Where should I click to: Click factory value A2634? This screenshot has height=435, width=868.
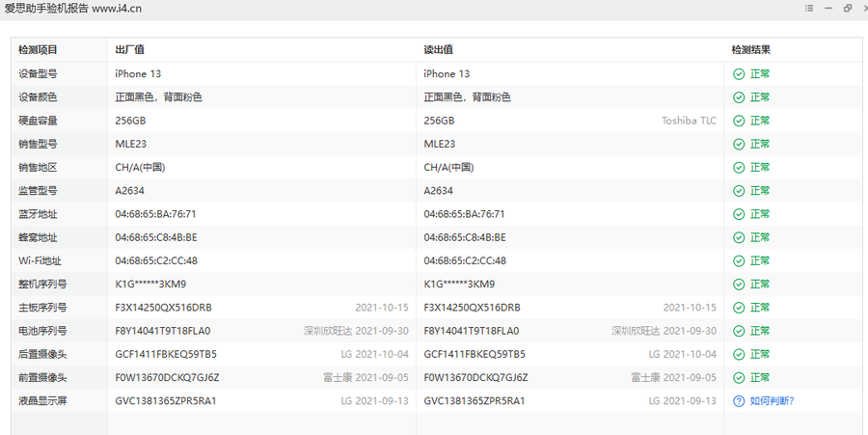(x=129, y=190)
